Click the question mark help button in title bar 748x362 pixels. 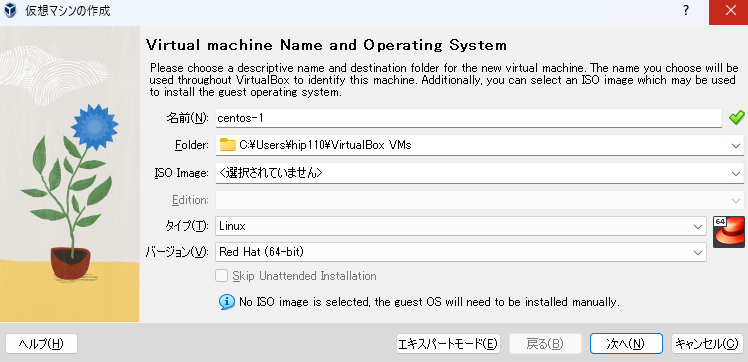686,11
